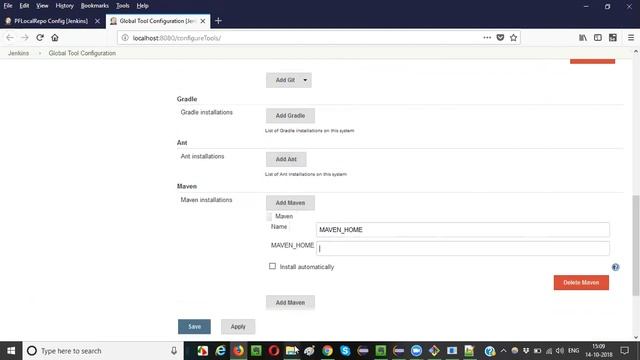Open the Firefox home page icon

click(x=55, y=38)
